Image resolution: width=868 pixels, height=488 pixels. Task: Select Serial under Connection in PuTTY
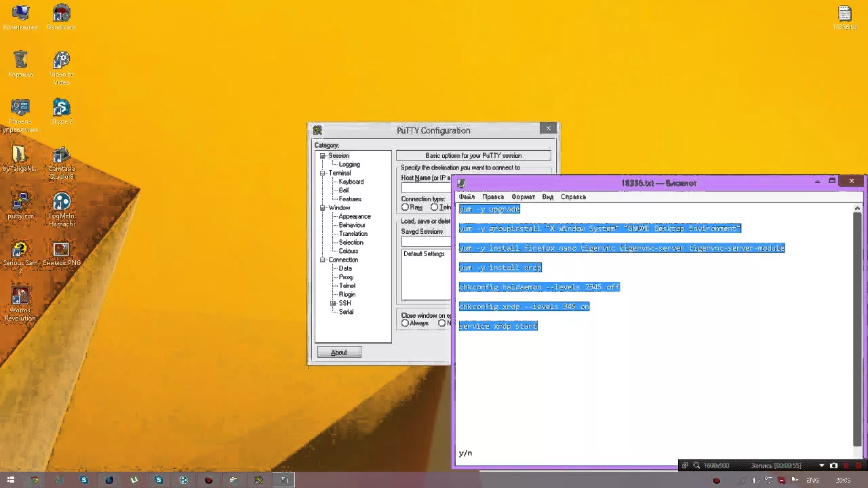point(346,312)
